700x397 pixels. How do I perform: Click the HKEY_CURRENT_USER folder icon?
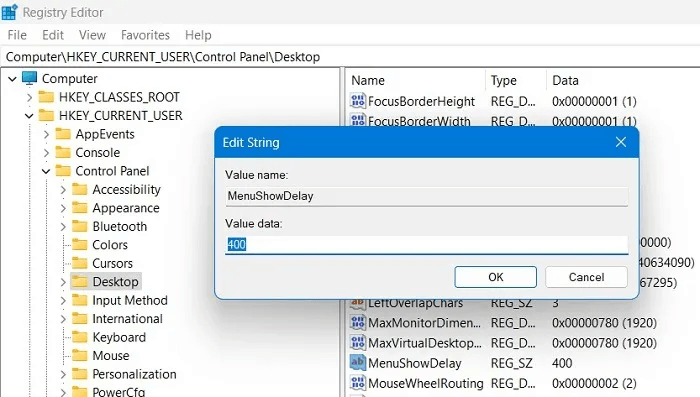coord(46,115)
